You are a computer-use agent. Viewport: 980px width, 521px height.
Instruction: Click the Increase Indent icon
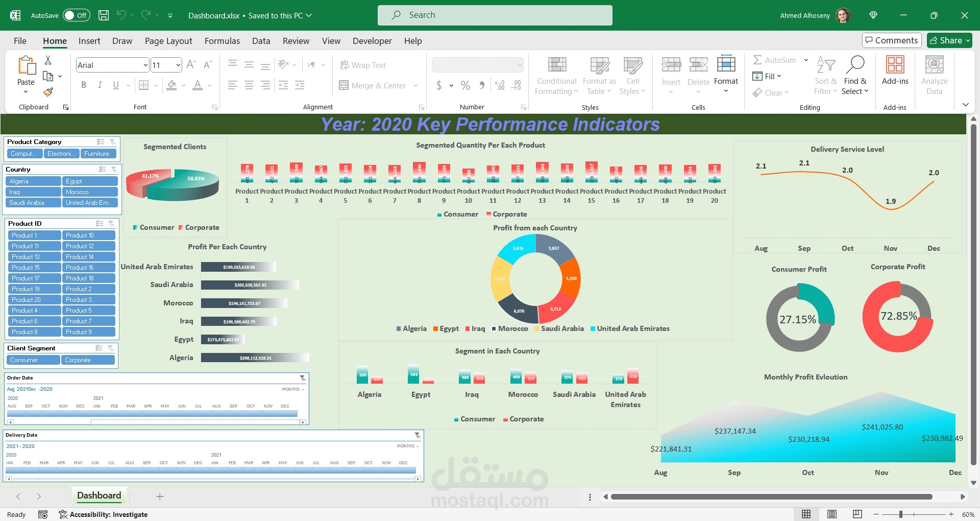pos(300,85)
